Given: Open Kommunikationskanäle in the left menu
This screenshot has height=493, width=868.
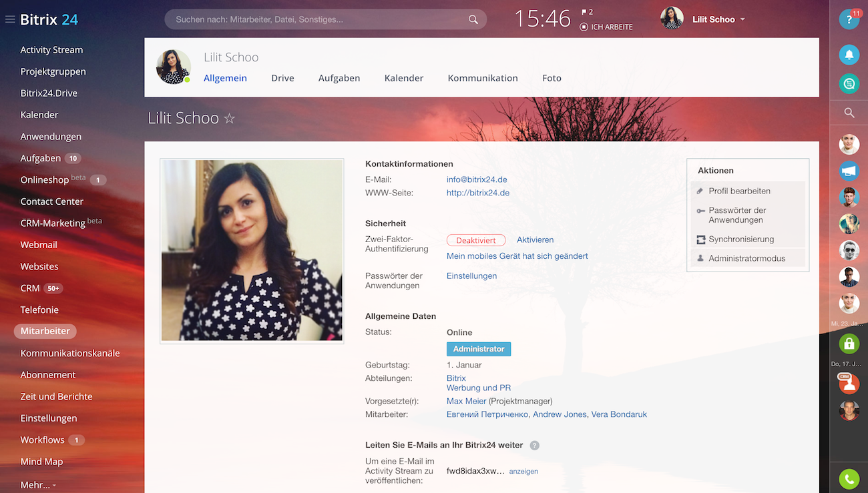Looking at the screenshot, I should coord(70,353).
